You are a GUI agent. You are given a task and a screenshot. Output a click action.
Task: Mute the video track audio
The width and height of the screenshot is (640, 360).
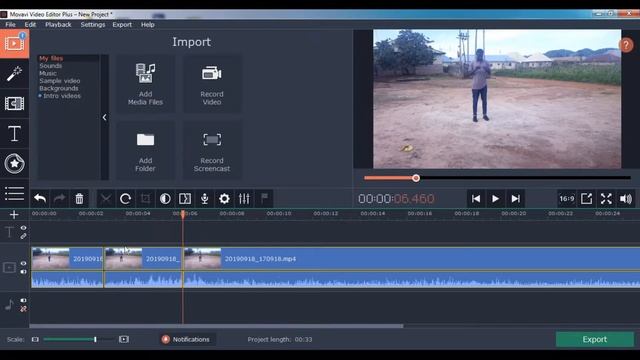(x=23, y=272)
